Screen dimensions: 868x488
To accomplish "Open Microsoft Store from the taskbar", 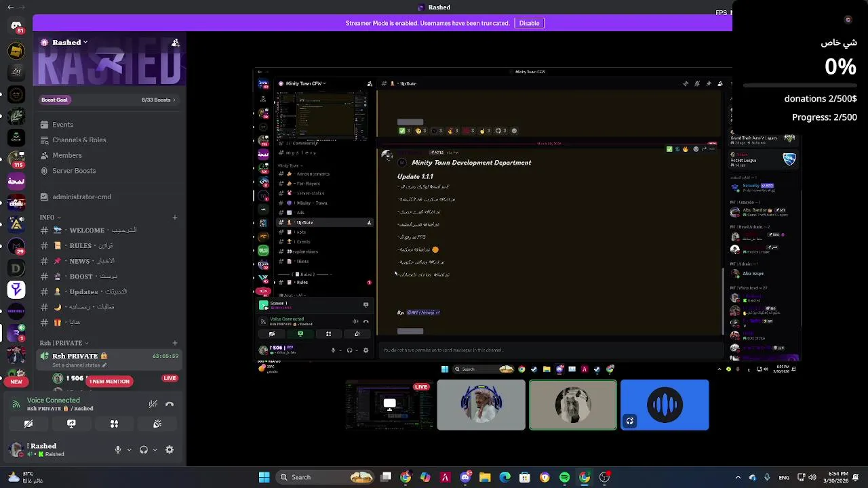I will 524,477.
